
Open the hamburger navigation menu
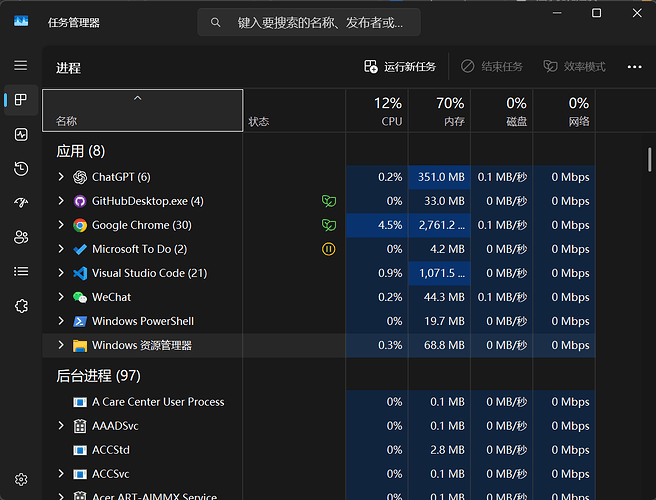20,66
